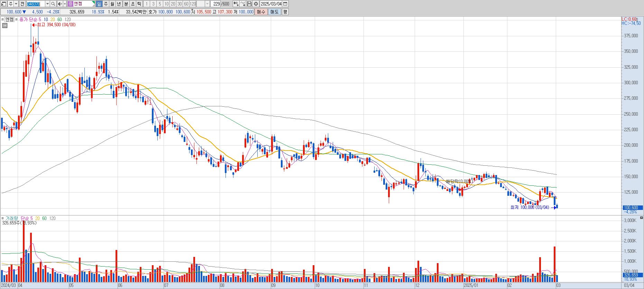Open chart settings gear icon
The height and width of the screenshot is (289, 644).
(x=256, y=4)
